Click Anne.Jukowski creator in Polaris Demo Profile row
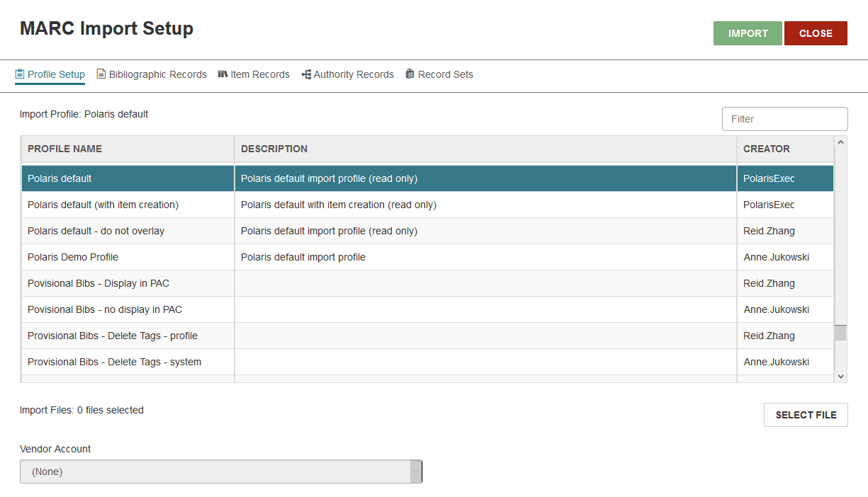Image resolution: width=868 pixels, height=497 pixels. 776,257
